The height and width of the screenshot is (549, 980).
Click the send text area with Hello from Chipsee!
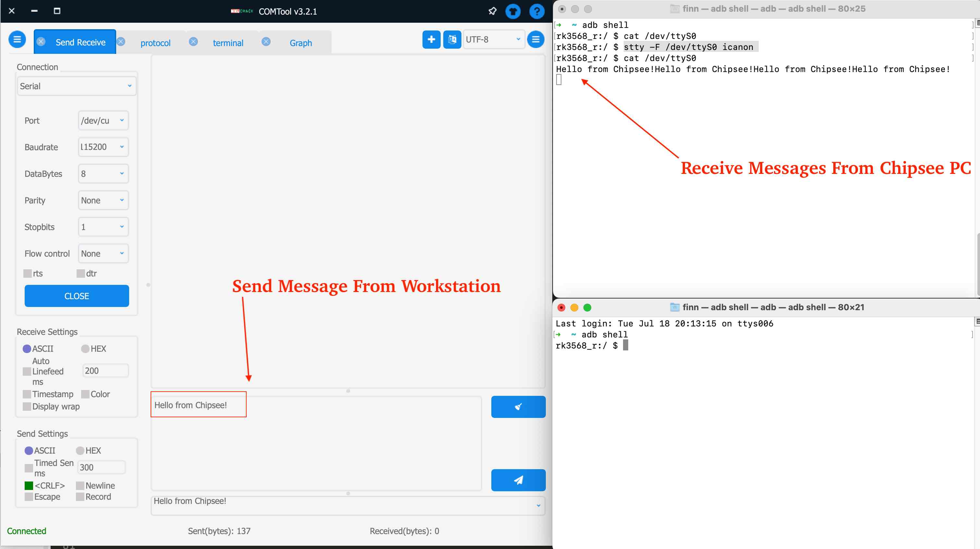tap(316, 443)
